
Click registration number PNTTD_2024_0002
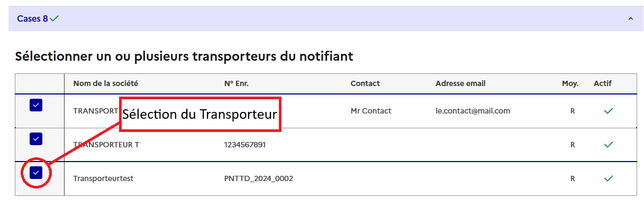click(259, 178)
